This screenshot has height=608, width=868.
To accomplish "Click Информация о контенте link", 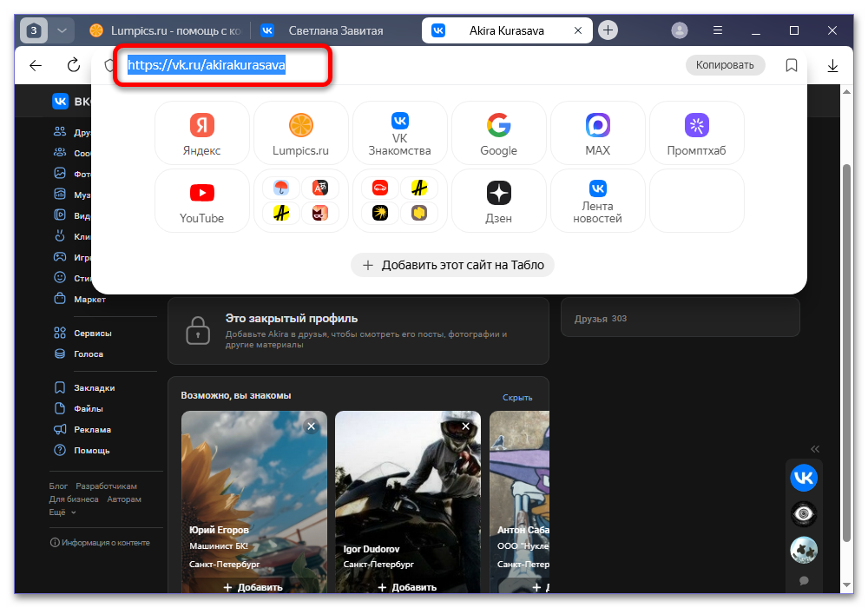I will tap(100, 543).
